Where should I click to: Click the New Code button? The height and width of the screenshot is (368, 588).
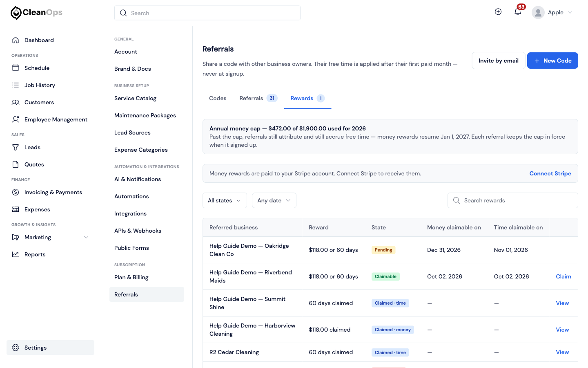tap(552, 61)
